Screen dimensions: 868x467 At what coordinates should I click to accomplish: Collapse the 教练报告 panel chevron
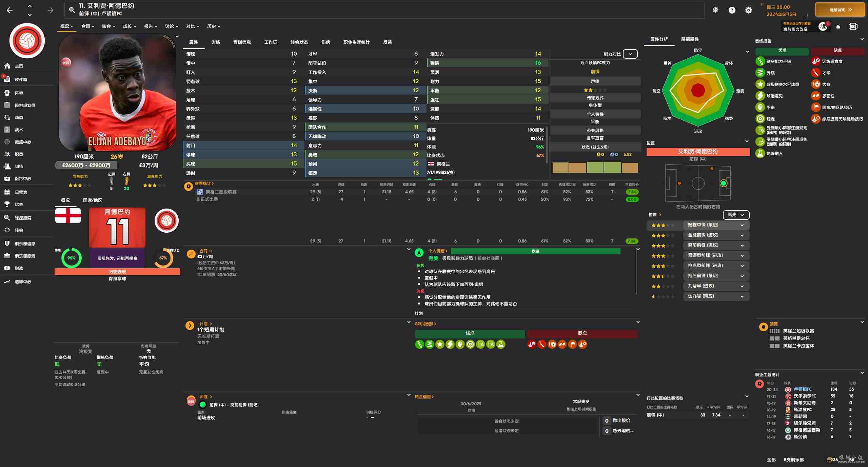pos(862,39)
